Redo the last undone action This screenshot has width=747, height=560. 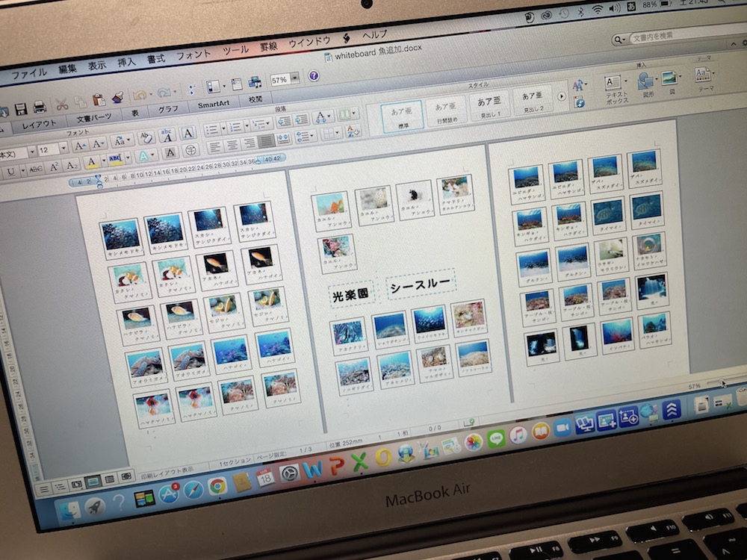(x=164, y=92)
